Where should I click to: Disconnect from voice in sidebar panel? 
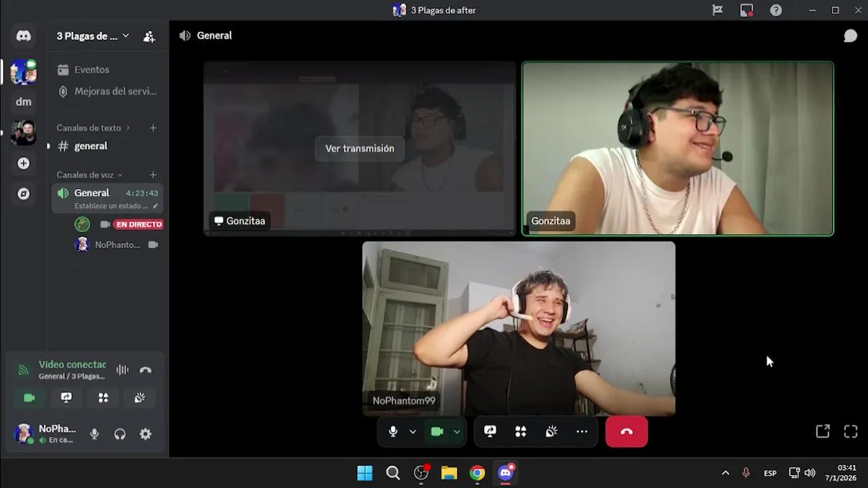pos(145,370)
